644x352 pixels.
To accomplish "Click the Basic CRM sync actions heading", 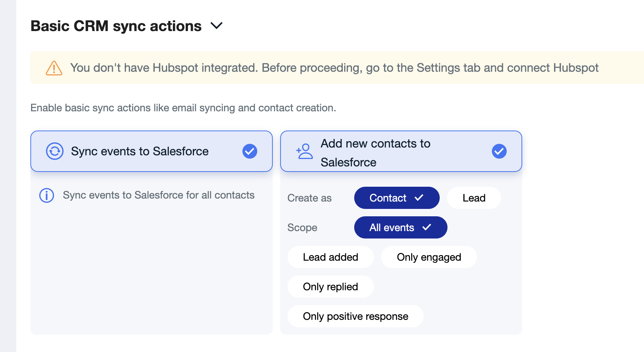I will (x=116, y=26).
